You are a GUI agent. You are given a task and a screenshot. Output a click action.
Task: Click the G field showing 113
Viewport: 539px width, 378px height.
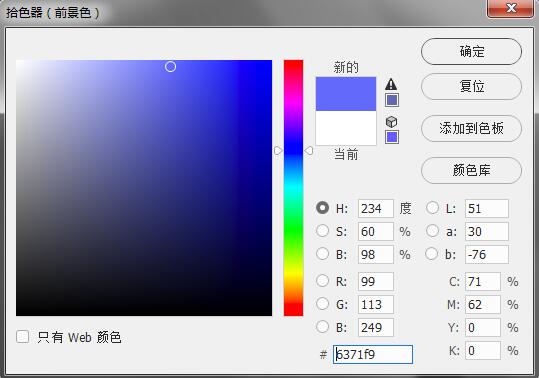376,304
